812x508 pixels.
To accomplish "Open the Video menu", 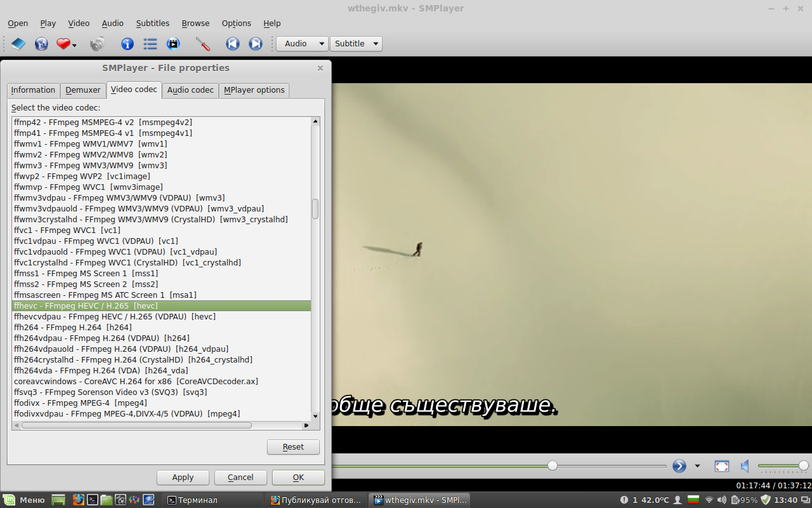I will click(x=79, y=23).
